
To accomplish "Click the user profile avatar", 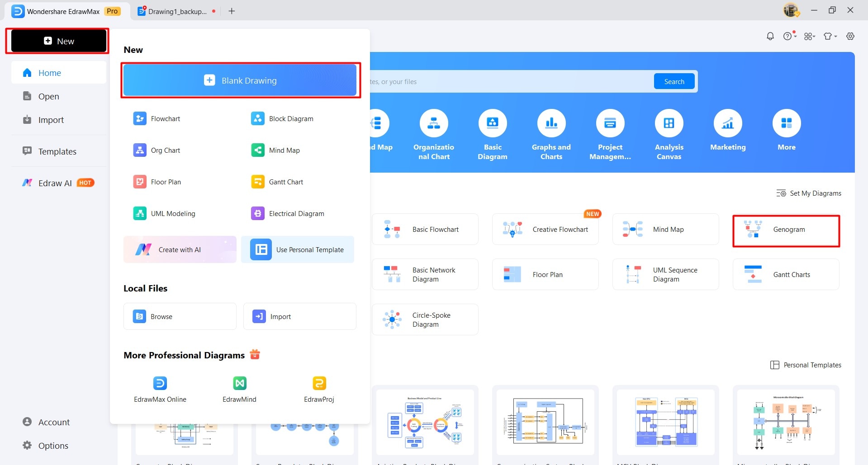I will pyautogui.click(x=791, y=10).
